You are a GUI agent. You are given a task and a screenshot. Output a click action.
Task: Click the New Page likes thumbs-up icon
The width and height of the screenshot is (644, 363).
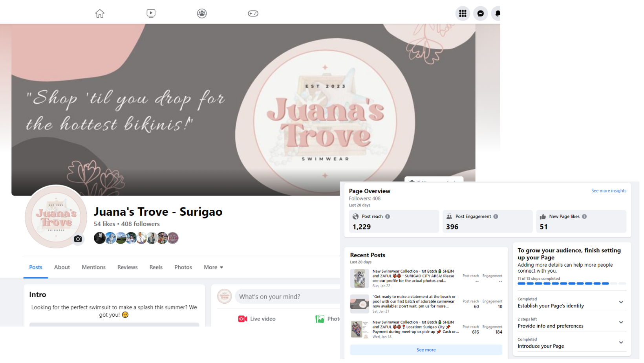(x=543, y=216)
